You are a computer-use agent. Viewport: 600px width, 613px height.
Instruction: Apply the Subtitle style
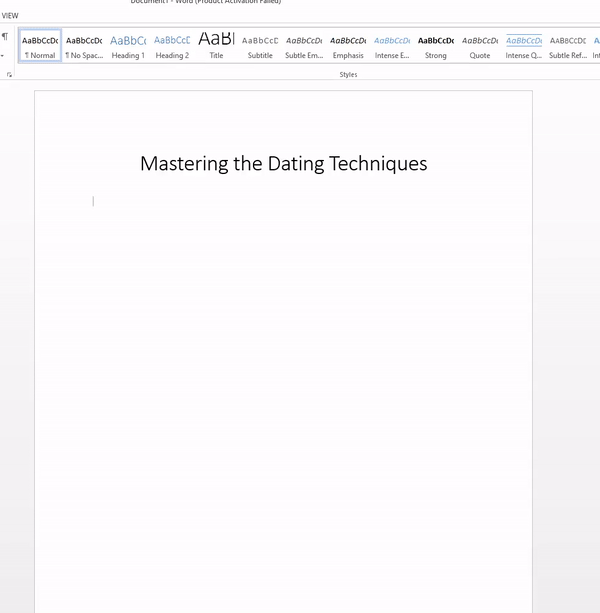click(x=260, y=46)
